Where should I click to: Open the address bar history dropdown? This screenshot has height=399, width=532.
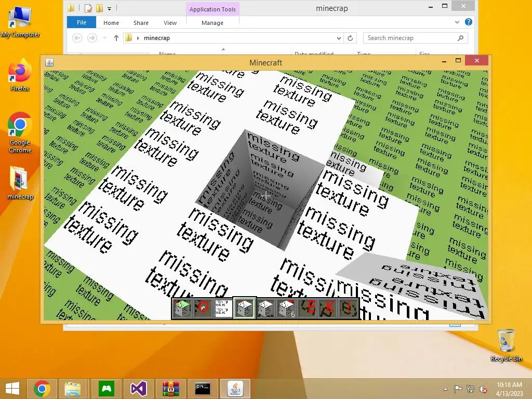point(339,38)
